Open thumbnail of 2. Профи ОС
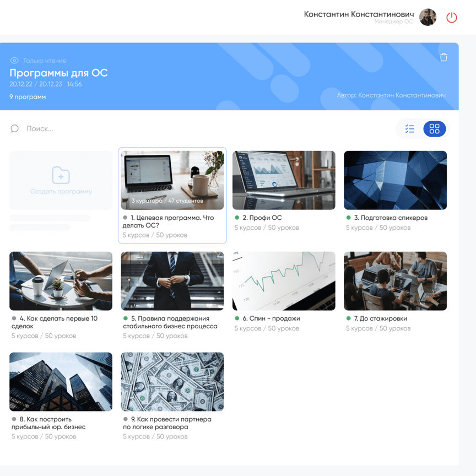This screenshot has height=476, width=476. click(x=284, y=180)
